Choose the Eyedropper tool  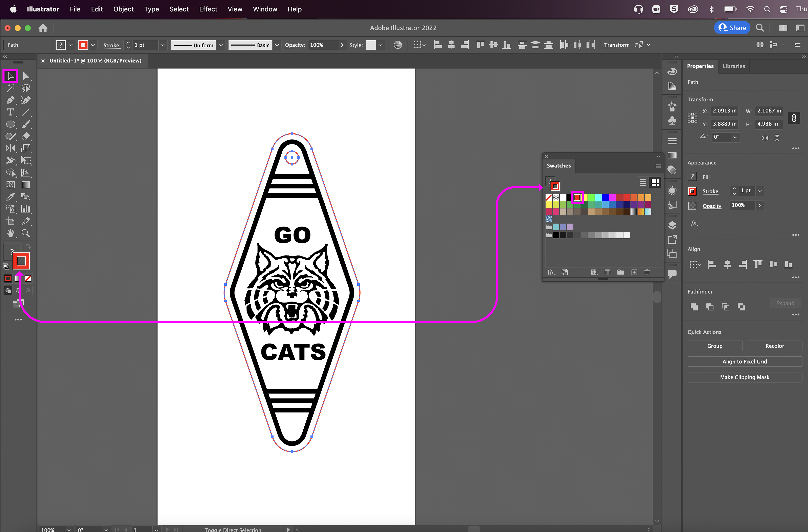pos(10,197)
